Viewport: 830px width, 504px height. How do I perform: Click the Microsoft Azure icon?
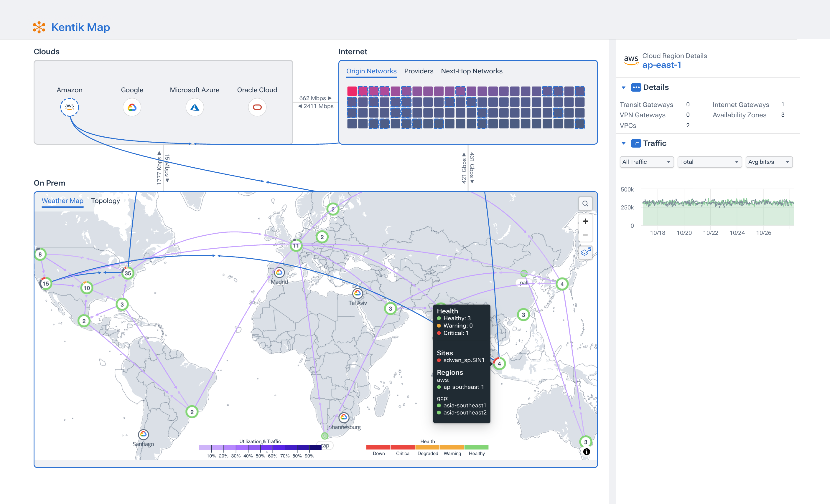tap(195, 107)
